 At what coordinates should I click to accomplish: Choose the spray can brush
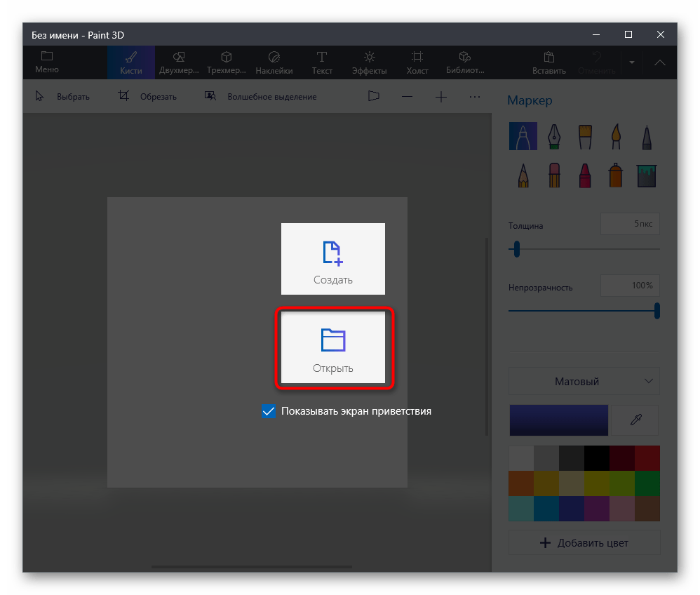click(616, 175)
